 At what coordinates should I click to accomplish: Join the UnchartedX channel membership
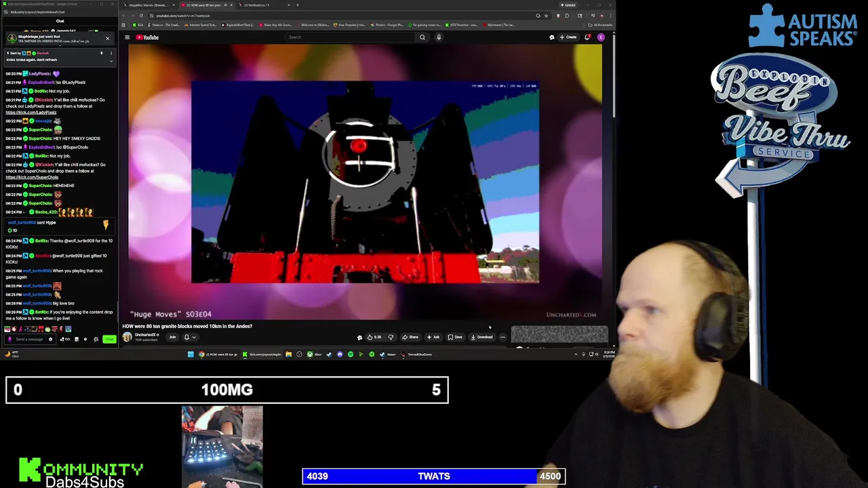[172, 337]
